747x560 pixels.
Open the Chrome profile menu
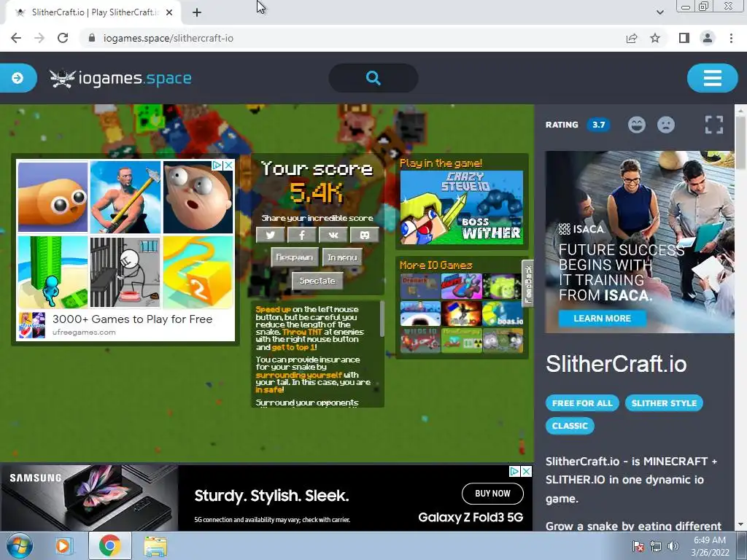point(708,38)
